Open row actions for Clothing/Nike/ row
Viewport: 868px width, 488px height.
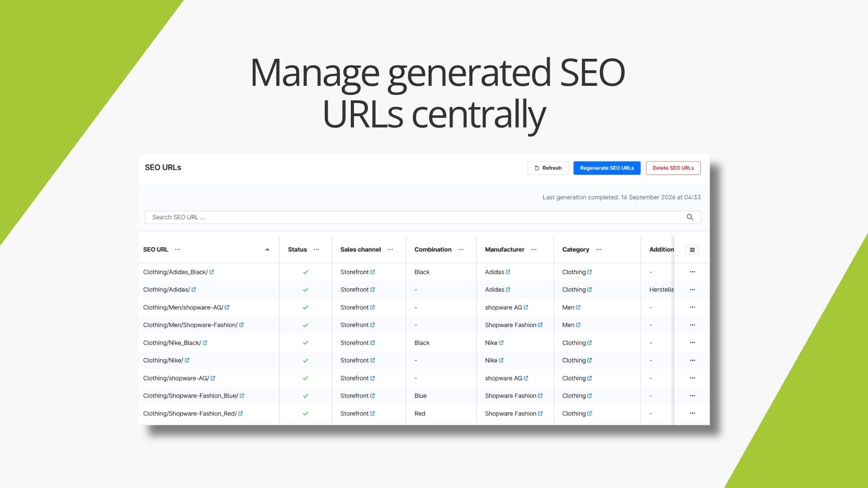(x=693, y=361)
